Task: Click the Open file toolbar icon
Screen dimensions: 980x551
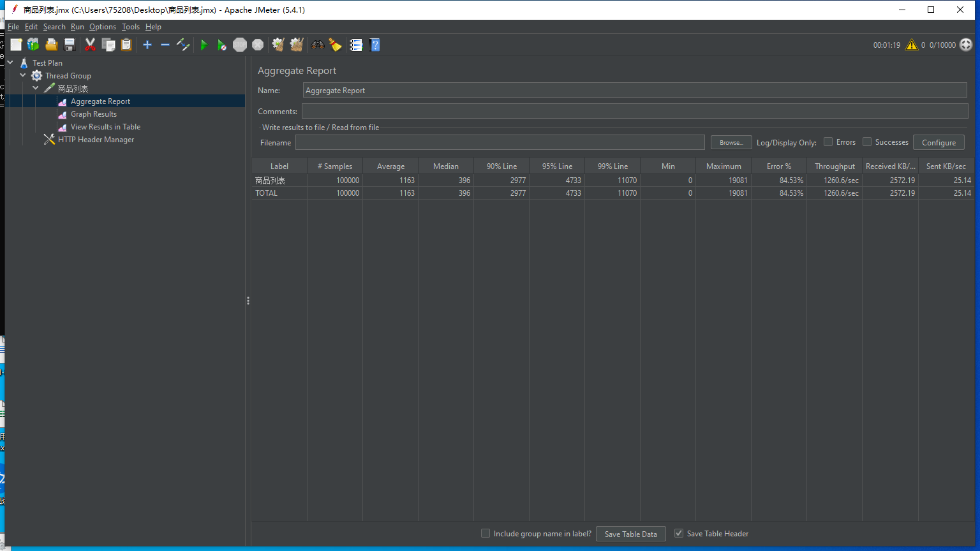Action: (x=52, y=45)
